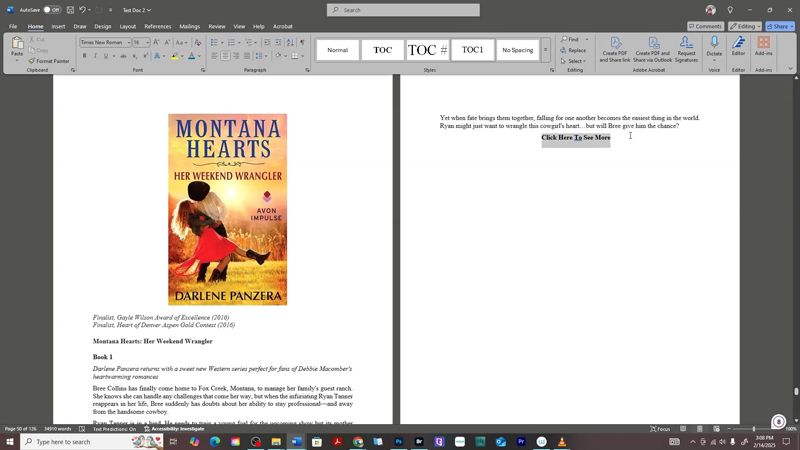Turn on the AutoSave switch
800x450 pixels.
click(x=52, y=10)
